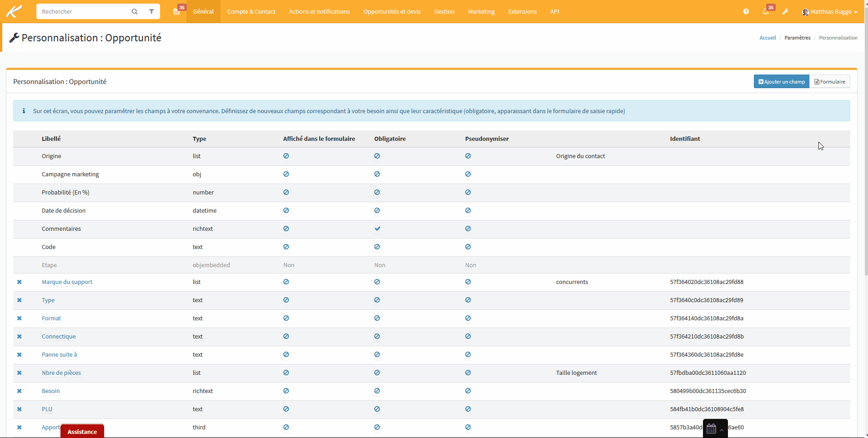Toggle mandatory for Panne suite à
868x438 pixels.
point(377,354)
